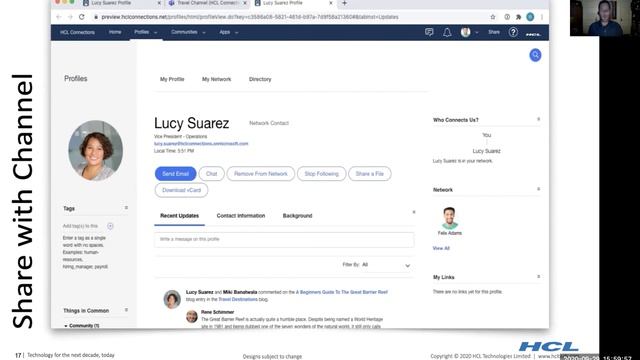Screen dimensions: 640x360
Task: Click the Chrome profile avatar icon
Action: (530, 17)
